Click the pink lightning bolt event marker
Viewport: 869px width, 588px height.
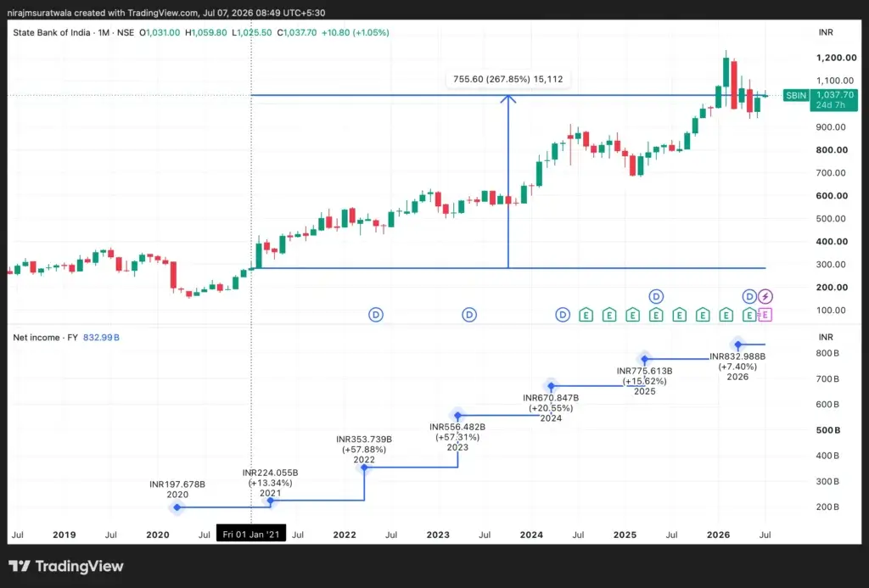click(x=765, y=296)
